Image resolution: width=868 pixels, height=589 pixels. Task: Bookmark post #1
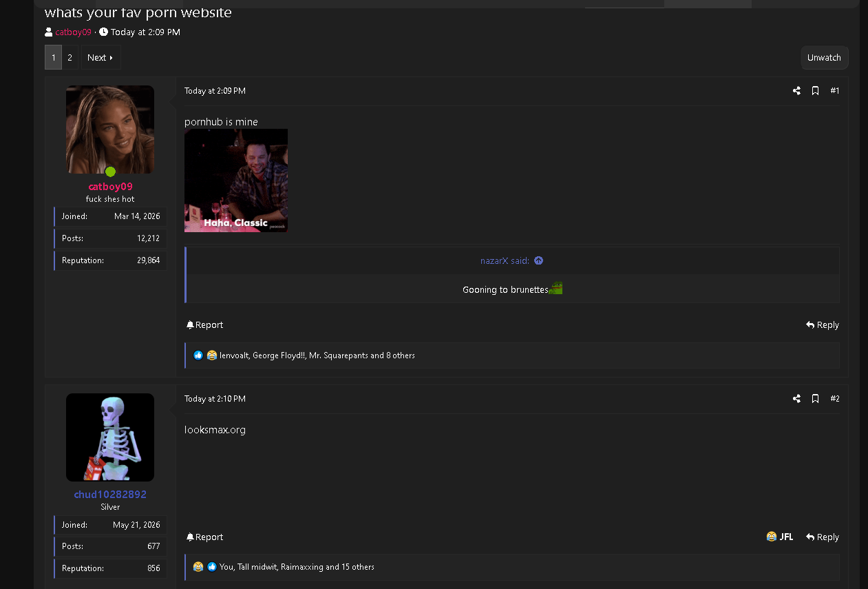tap(815, 91)
